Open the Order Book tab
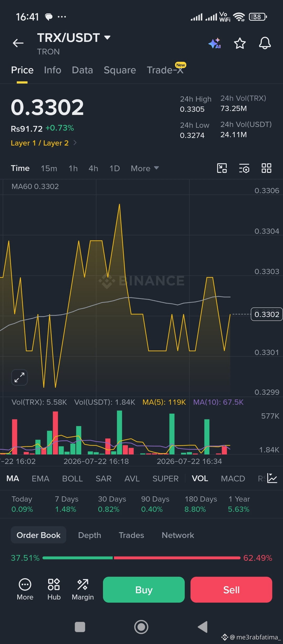Viewport: 283px width, 644px height. point(39,535)
